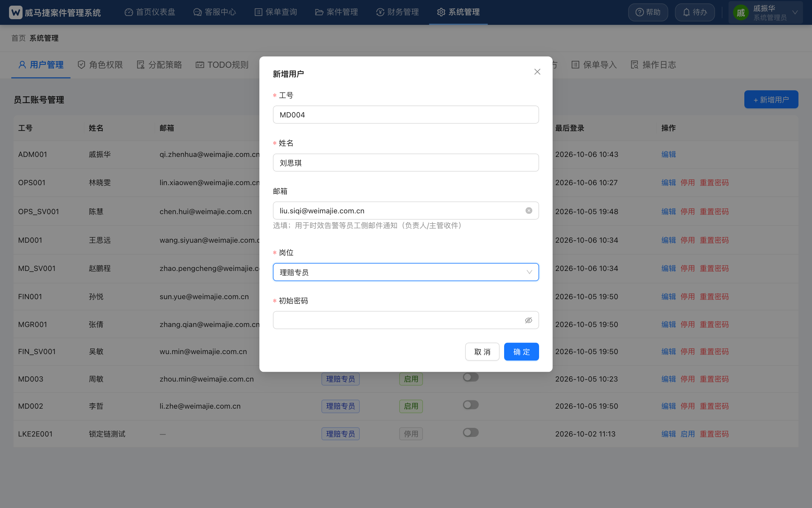Click the 待办 bell button
Screen dimensions: 812x508
point(695,12)
